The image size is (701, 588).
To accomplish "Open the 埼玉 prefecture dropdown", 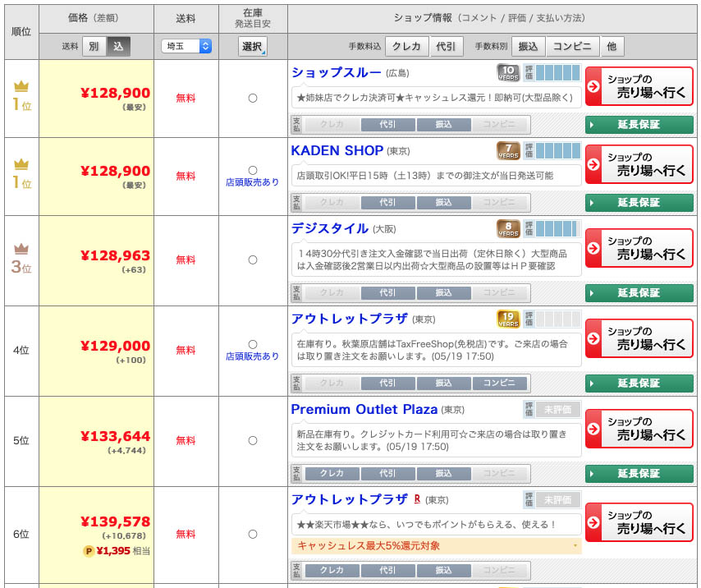I will [x=186, y=46].
